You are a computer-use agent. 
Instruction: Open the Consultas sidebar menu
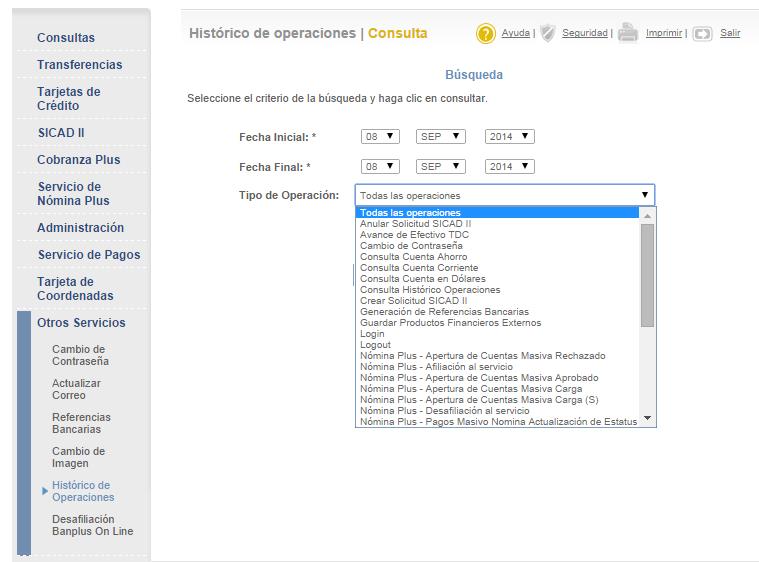point(66,37)
